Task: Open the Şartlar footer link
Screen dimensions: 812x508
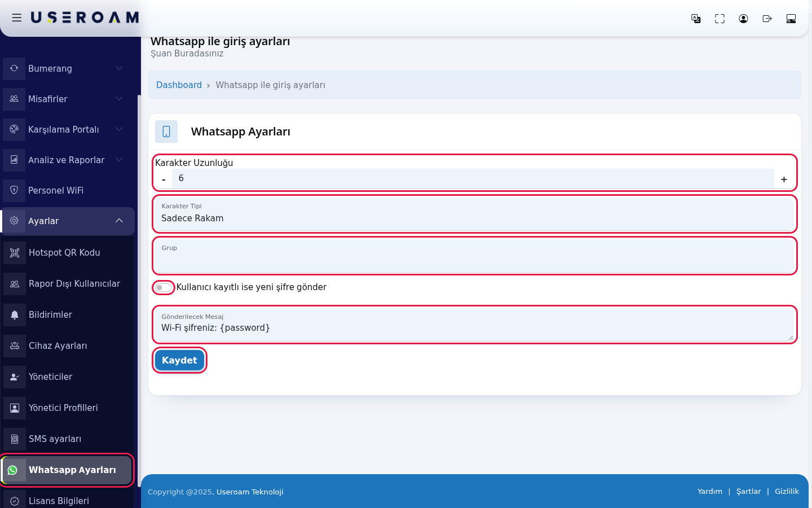Action: click(x=748, y=492)
